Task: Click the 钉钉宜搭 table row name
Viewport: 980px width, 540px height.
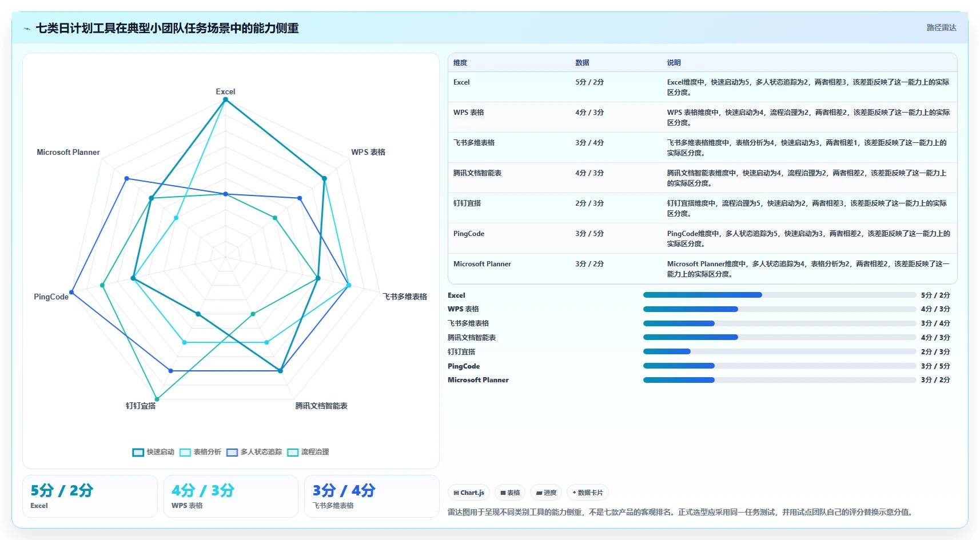Action: (467, 203)
